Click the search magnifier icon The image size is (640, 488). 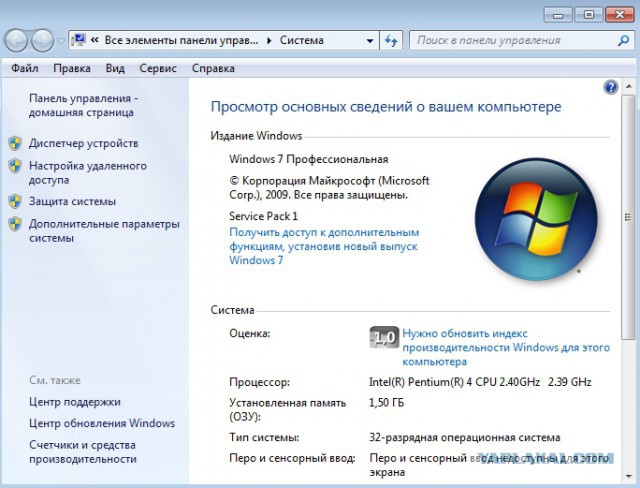pos(623,40)
